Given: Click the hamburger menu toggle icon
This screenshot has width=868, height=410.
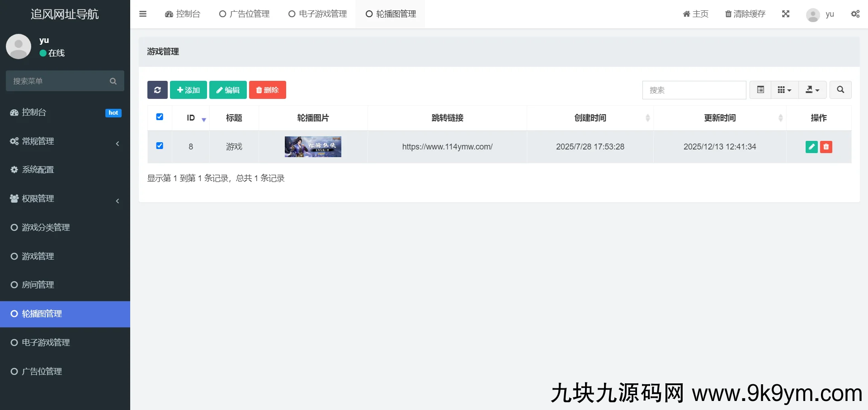Looking at the screenshot, I should pos(143,14).
